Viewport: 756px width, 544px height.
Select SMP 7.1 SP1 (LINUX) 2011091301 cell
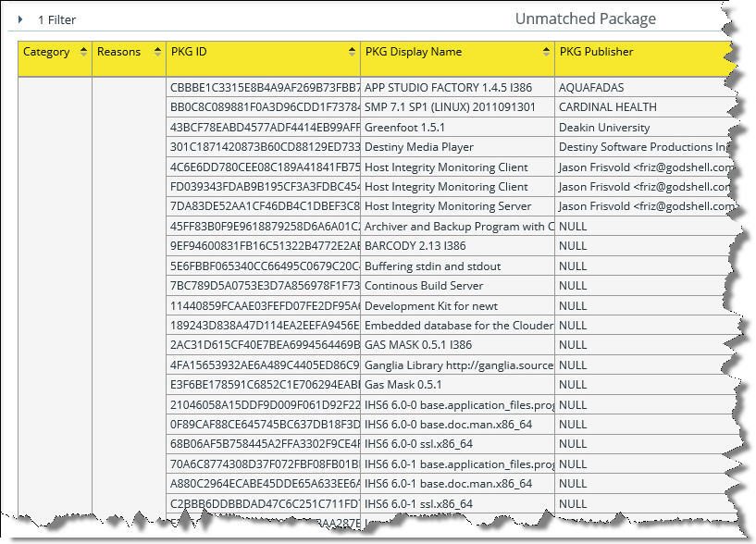click(x=457, y=107)
